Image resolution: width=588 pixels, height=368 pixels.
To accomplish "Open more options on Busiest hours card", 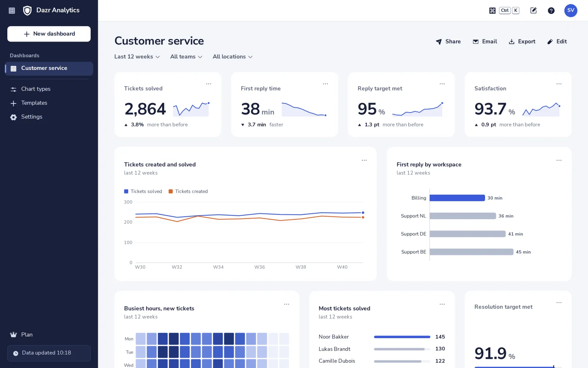I will (x=287, y=304).
